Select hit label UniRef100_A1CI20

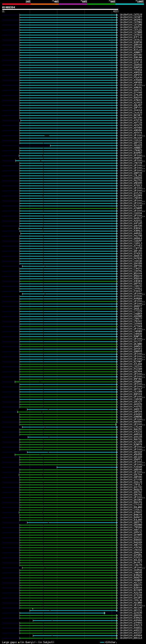click(x=131, y=583)
